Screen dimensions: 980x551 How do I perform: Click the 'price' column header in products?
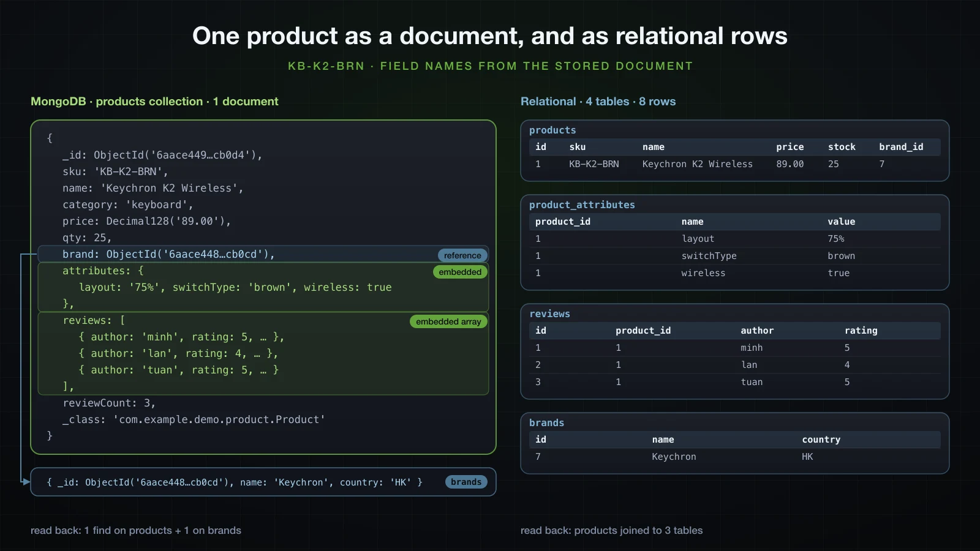click(790, 147)
